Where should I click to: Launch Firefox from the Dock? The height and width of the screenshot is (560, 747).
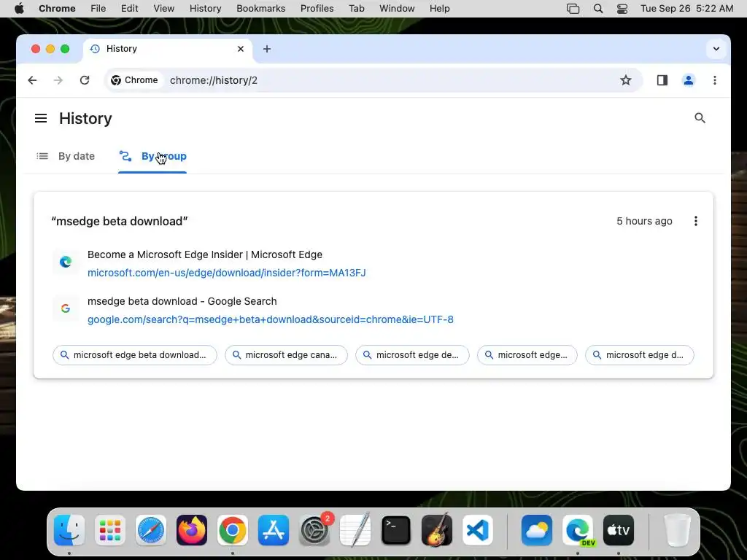(x=192, y=530)
